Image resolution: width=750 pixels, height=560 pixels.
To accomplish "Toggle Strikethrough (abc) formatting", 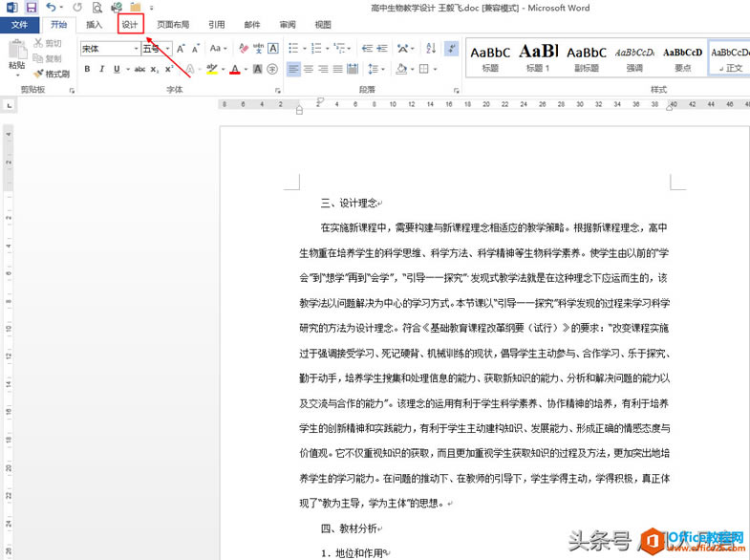I will 139,70.
